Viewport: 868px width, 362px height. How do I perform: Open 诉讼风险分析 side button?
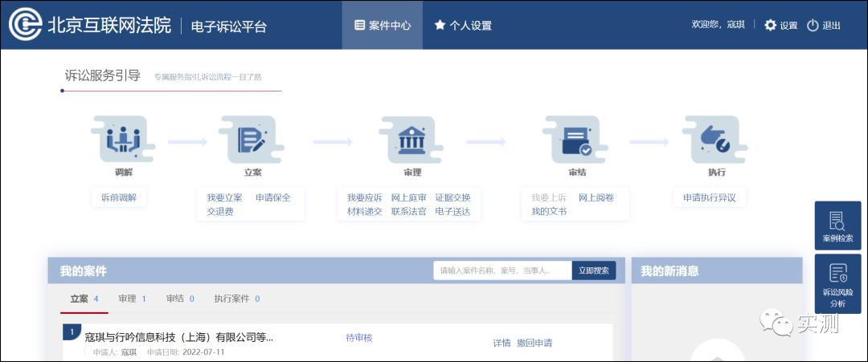(837, 283)
